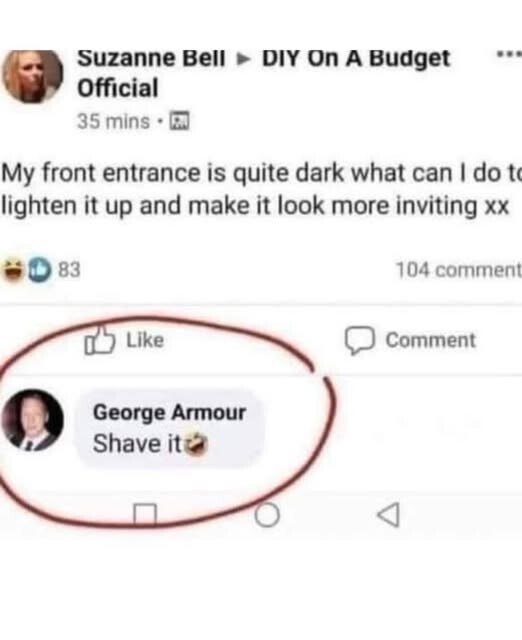
Task: Tap the Android back triangle button
Action: [388, 515]
